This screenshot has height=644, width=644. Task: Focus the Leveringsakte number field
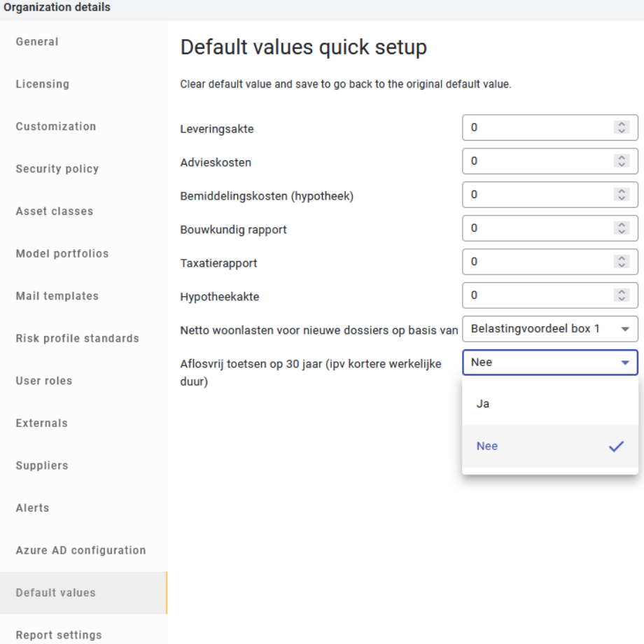pos(550,127)
